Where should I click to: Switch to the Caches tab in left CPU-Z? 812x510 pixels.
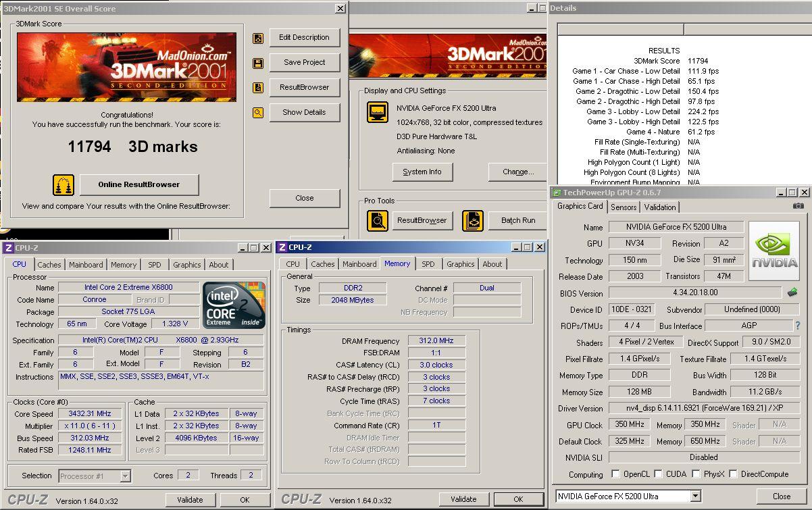[49, 265]
